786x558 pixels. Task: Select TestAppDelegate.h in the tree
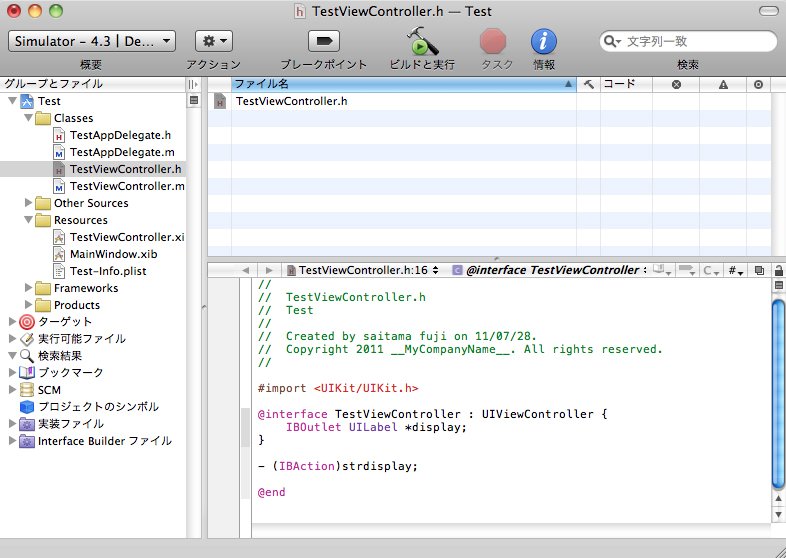pyautogui.click(x=120, y=135)
